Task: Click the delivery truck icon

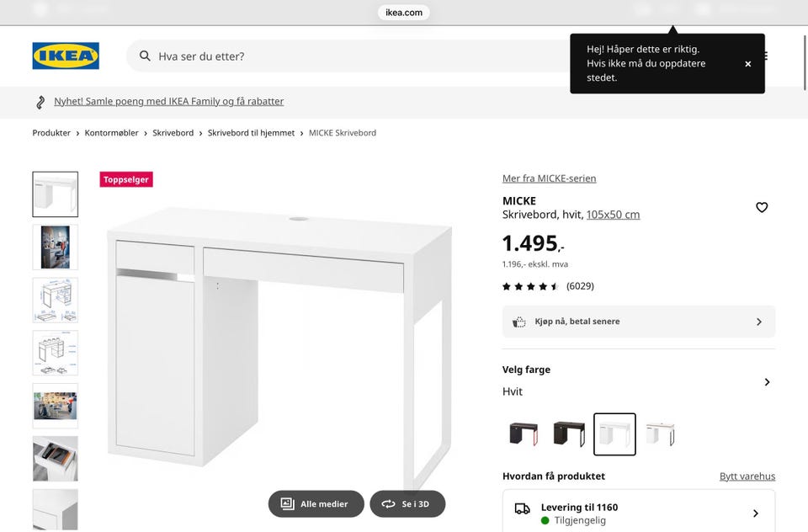Action: [x=522, y=508]
